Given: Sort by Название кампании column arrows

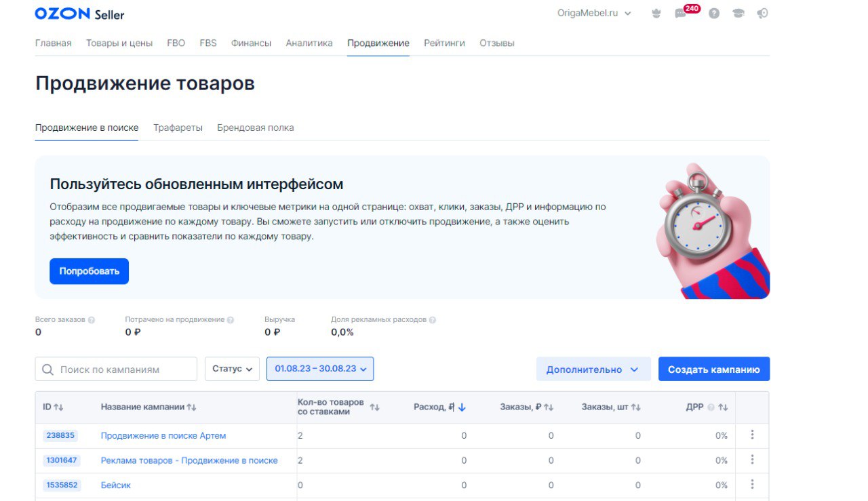Looking at the screenshot, I should tap(191, 407).
